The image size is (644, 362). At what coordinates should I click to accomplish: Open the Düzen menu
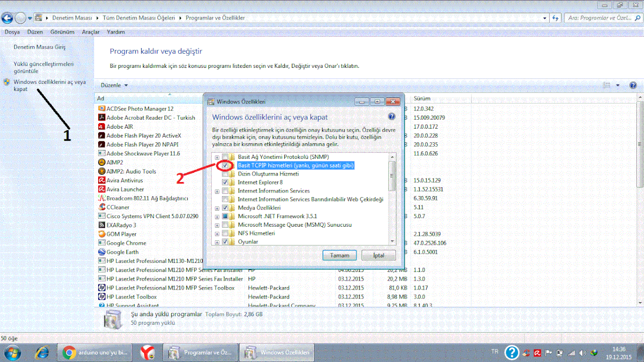35,32
